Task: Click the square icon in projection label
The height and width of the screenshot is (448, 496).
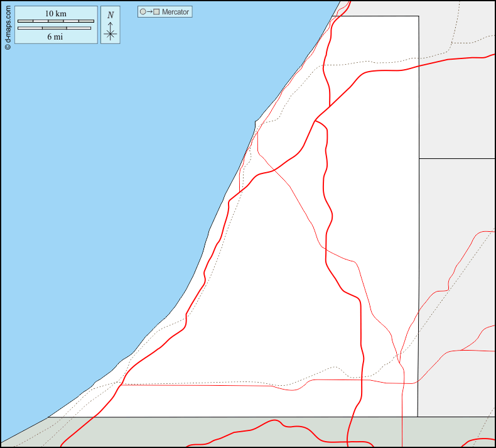Action: point(156,12)
